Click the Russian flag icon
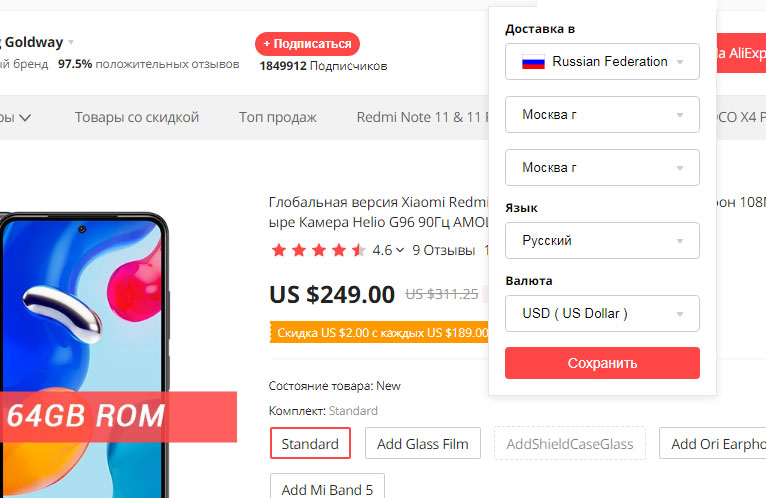The height and width of the screenshot is (498, 766). click(x=533, y=62)
